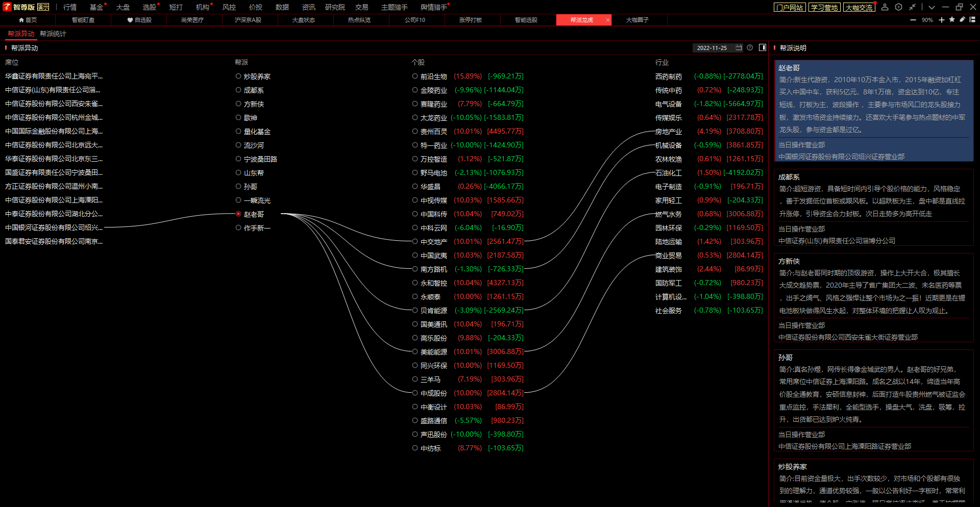The width and height of the screenshot is (980, 507).
Task: Open the 选股 menu
Action: coord(150,7)
